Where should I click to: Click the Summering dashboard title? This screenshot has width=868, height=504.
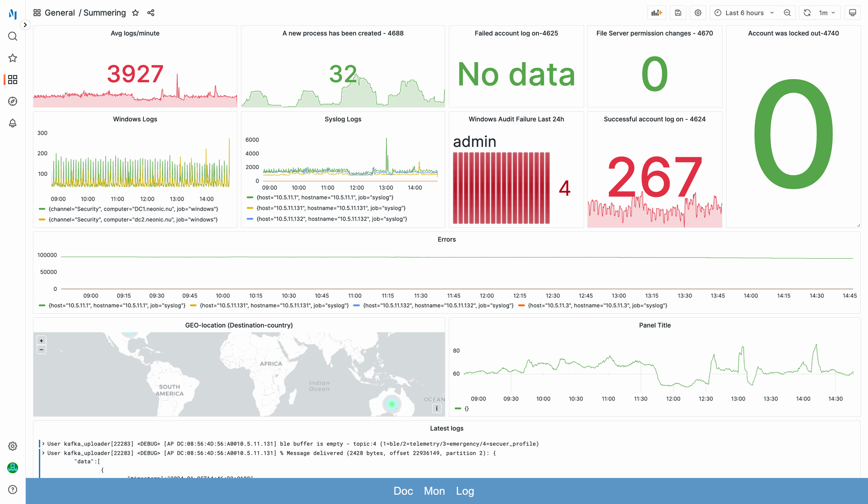(x=104, y=13)
